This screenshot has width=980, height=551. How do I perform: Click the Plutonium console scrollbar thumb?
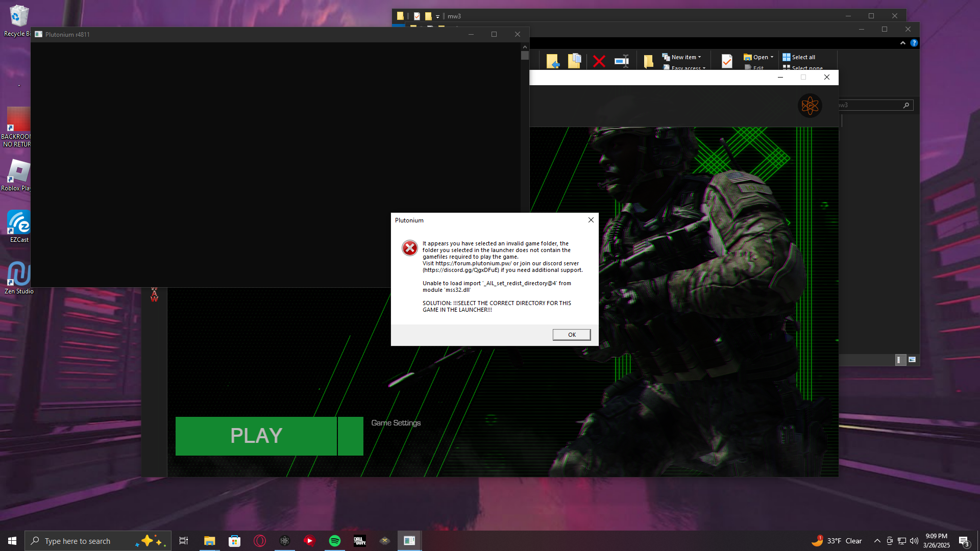(525, 56)
